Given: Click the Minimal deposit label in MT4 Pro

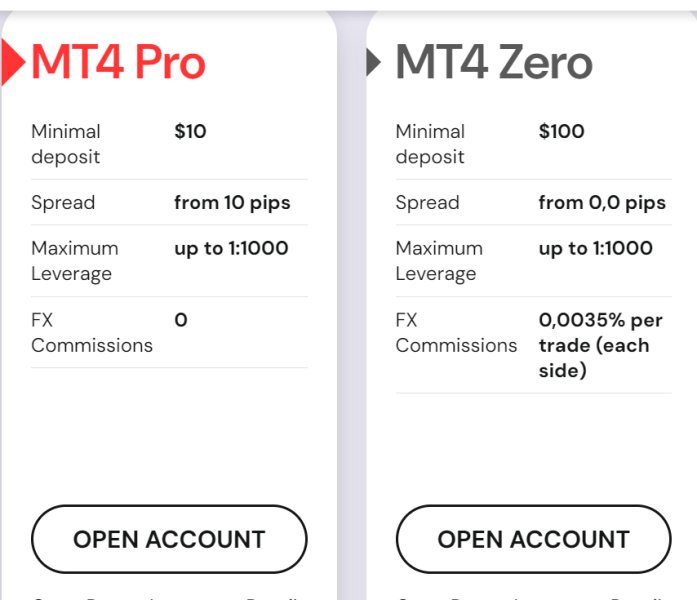Looking at the screenshot, I should point(66,144).
